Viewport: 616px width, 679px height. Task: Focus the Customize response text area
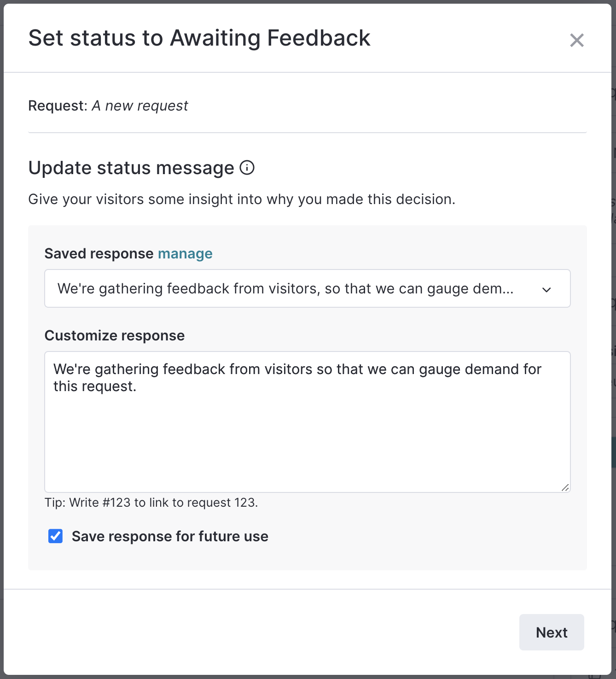point(308,422)
